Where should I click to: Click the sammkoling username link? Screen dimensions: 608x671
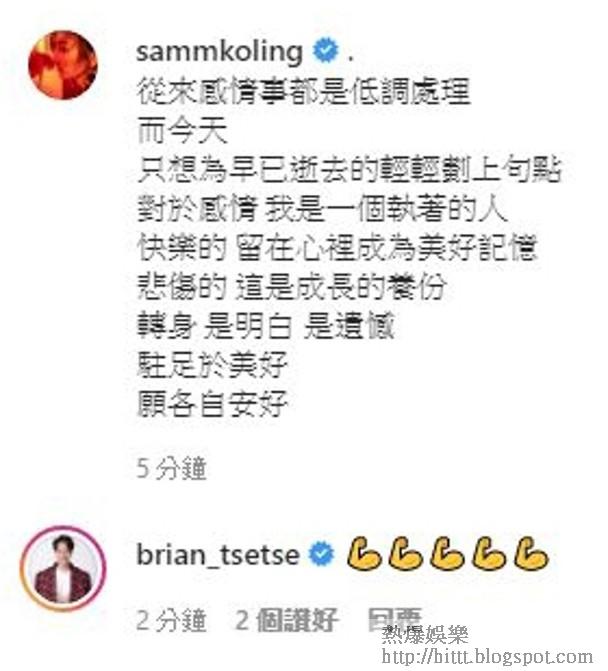219,51
